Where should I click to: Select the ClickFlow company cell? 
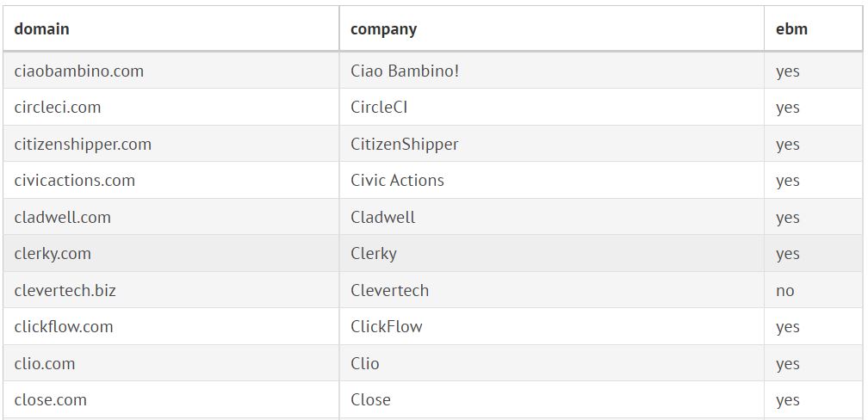coord(387,327)
